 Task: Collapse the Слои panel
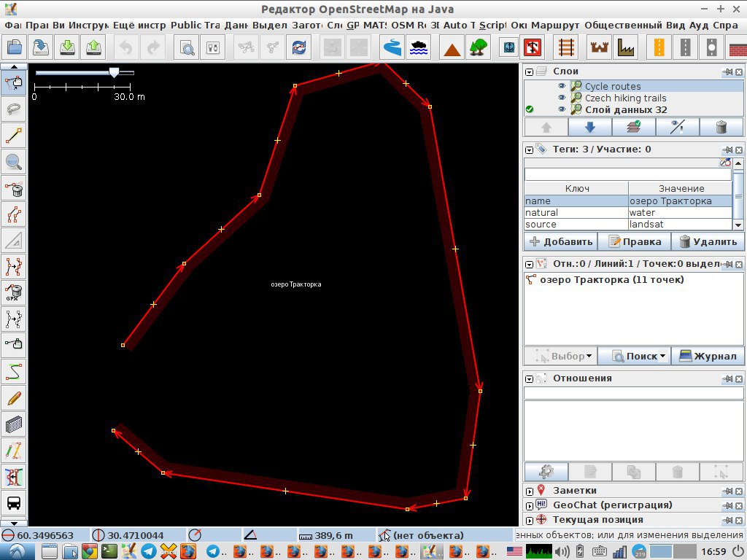coord(529,72)
